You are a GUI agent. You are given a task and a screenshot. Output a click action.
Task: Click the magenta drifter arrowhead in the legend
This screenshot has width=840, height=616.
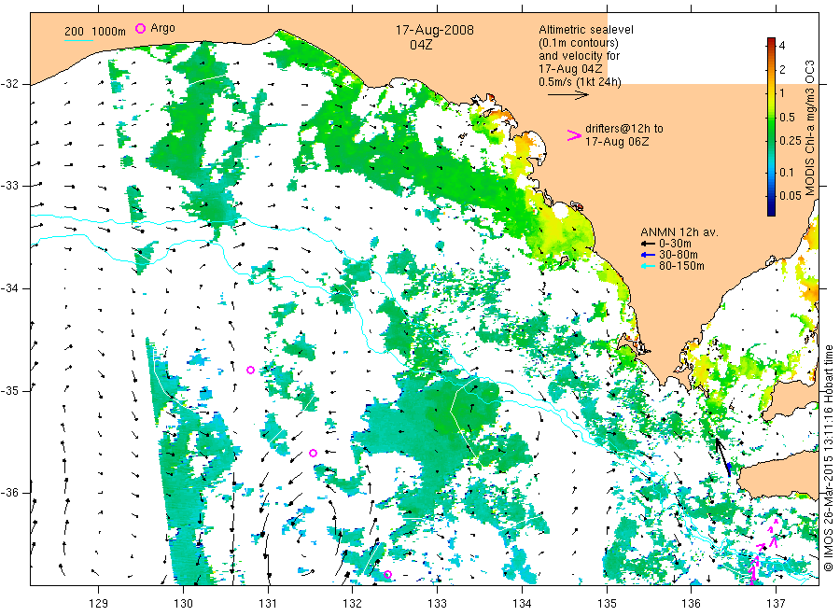coord(574,135)
